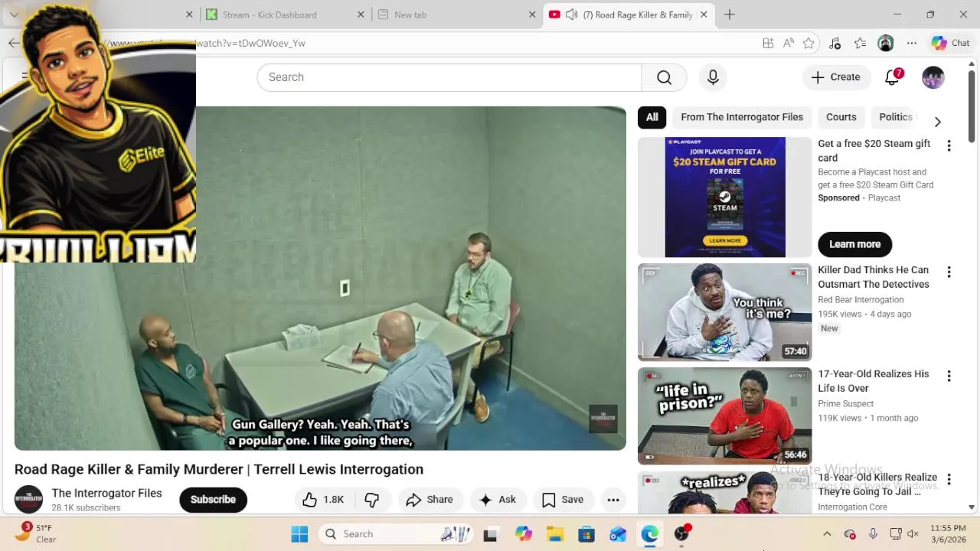Click the Ask button
Viewport: 980px width, 551px height.
[x=497, y=500]
